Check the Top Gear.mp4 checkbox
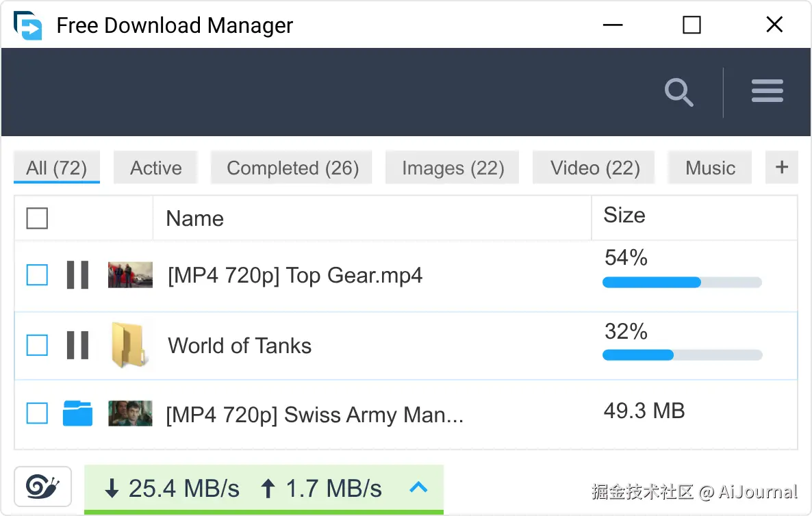812x516 pixels. coord(37,275)
